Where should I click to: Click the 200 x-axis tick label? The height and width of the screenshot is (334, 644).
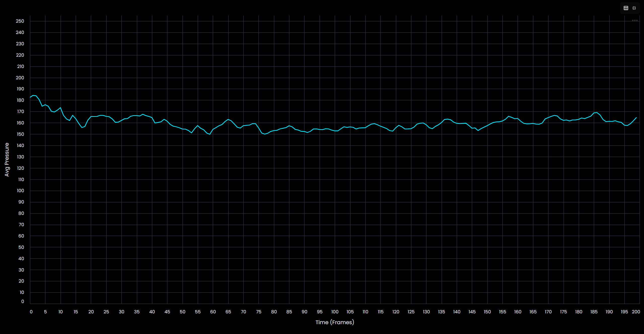(636, 312)
